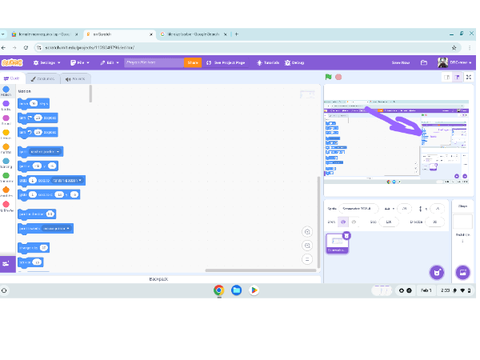Switch to the Sounds tab
This screenshot has width=480, height=360.
point(75,79)
